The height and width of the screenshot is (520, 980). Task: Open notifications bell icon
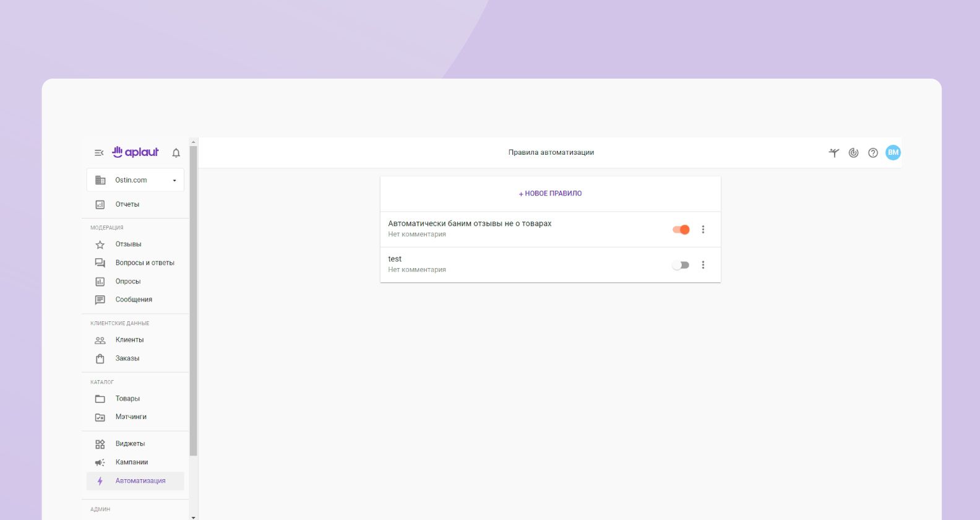tap(176, 153)
